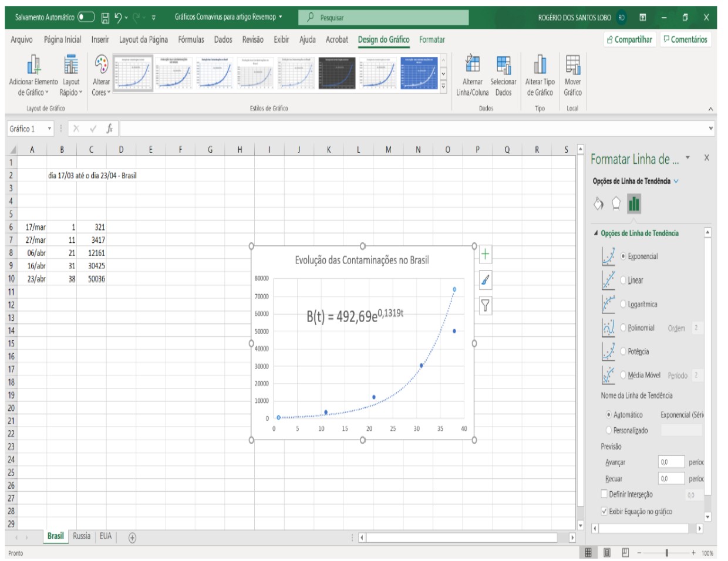Open chart styles brush button
Screen dimensions: 728x561
(486, 280)
